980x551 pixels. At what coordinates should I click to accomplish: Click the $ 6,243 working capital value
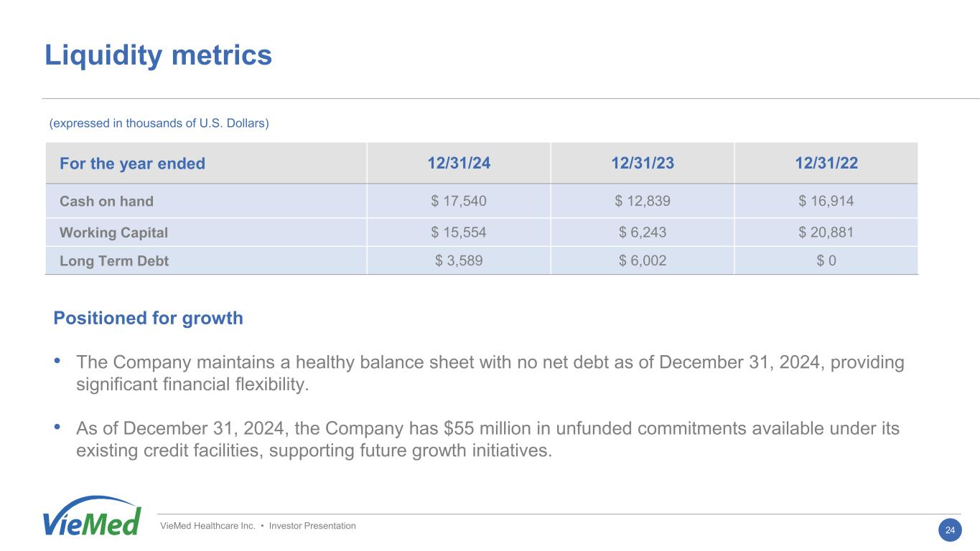coord(643,232)
